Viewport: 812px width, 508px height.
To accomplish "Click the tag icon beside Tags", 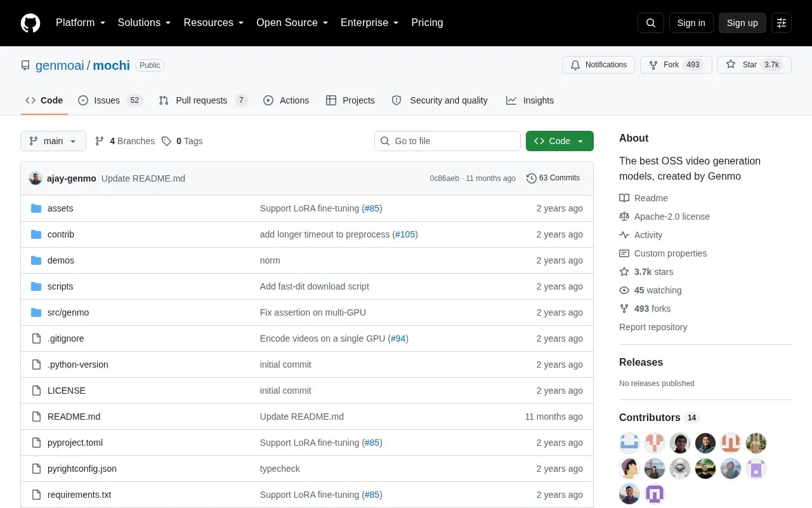I will pos(166,141).
